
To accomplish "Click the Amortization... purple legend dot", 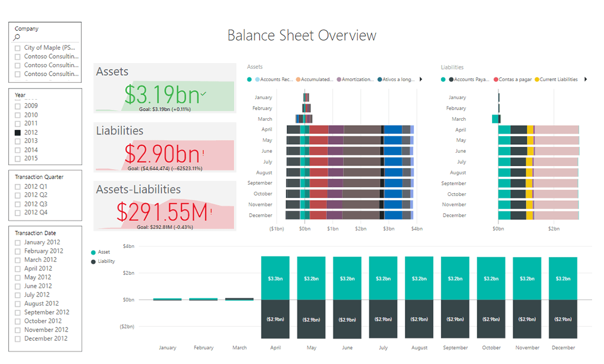I will point(339,79).
